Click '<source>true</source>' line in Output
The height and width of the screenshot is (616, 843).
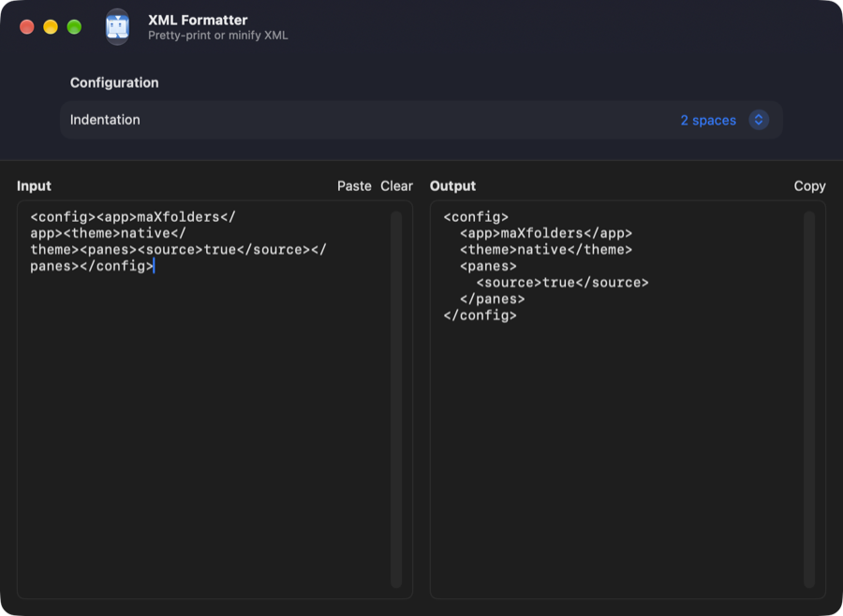(x=562, y=283)
